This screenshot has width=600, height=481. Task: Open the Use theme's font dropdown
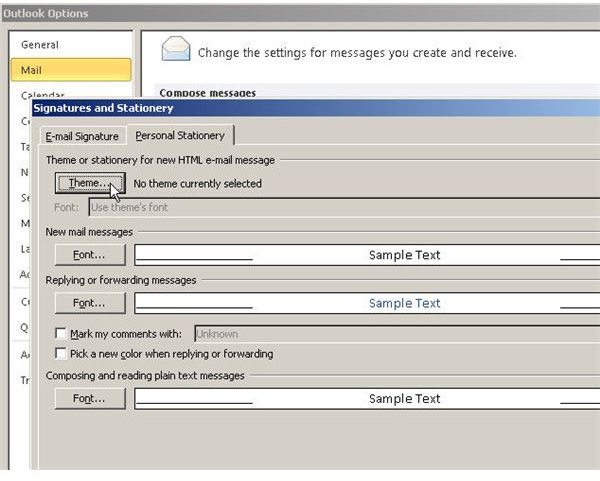(344, 207)
